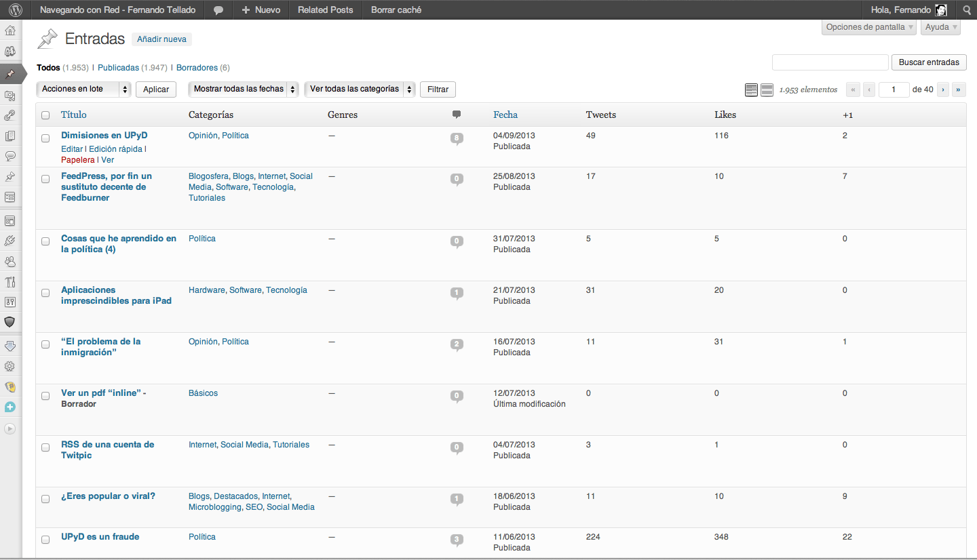Switch to excerpt view mode icon
The width and height of the screenshot is (977, 560).
pos(767,90)
